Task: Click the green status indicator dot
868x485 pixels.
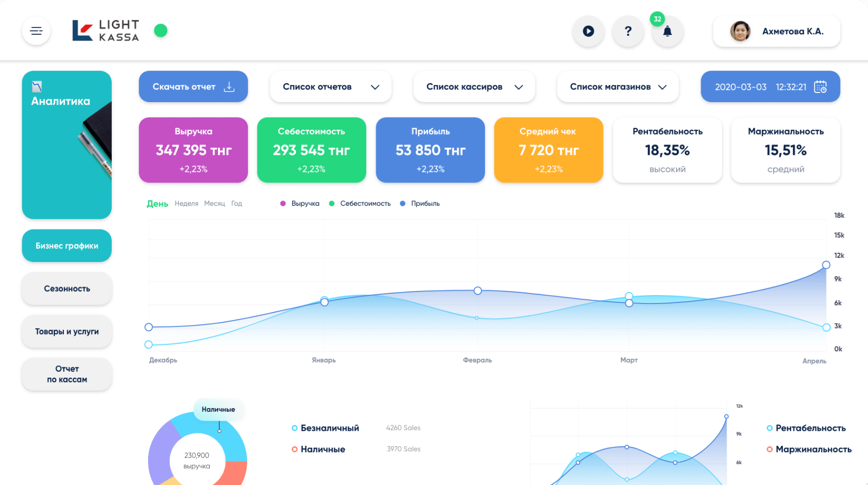Action: 161,30
